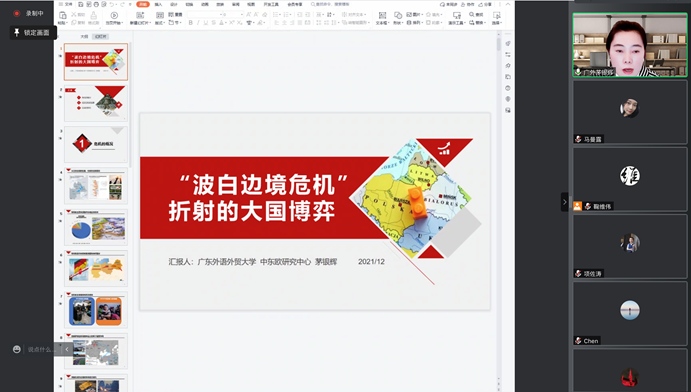Toggle italic formatting in ribbon
691x392 pixels.
point(198,22)
